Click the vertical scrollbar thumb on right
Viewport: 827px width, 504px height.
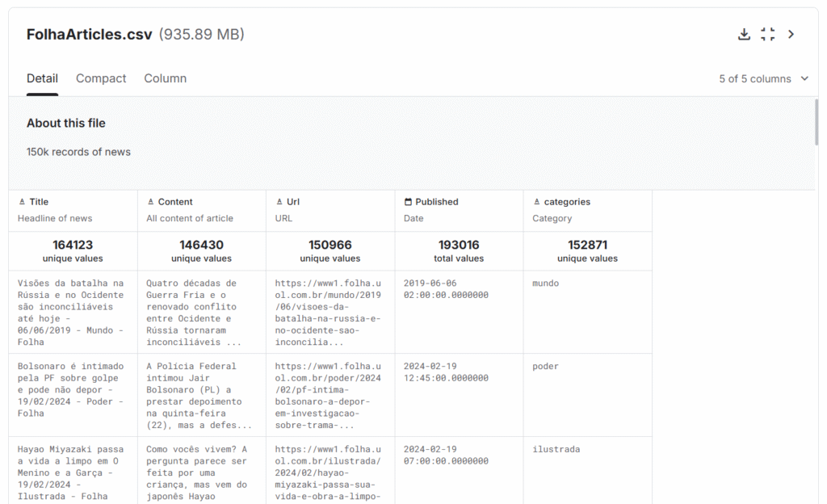pyautogui.click(x=817, y=122)
